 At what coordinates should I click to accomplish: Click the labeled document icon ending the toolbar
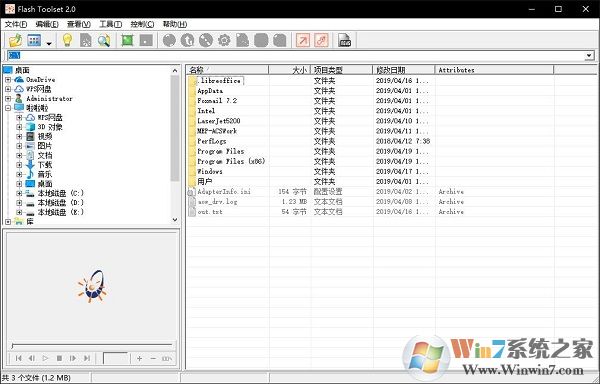tap(345, 40)
